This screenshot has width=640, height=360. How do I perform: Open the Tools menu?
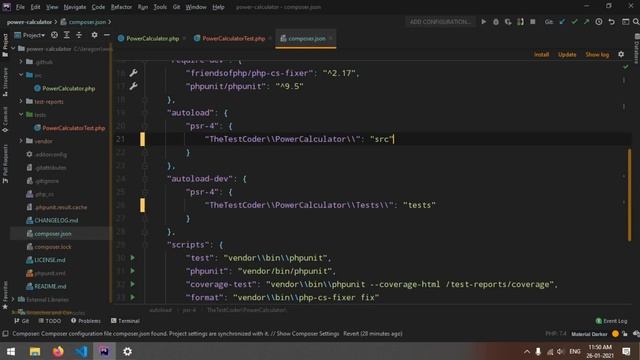click(x=160, y=7)
